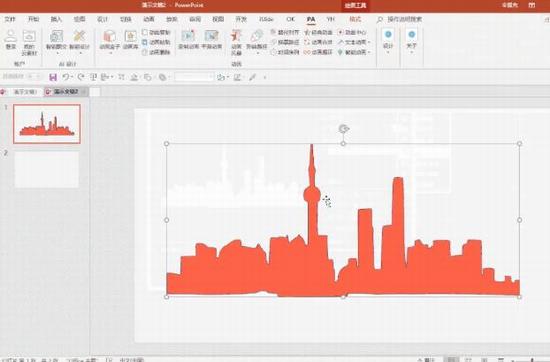Click the first of the two large screen icons in ribbon
The image size is (550, 362).
pos(188,36)
